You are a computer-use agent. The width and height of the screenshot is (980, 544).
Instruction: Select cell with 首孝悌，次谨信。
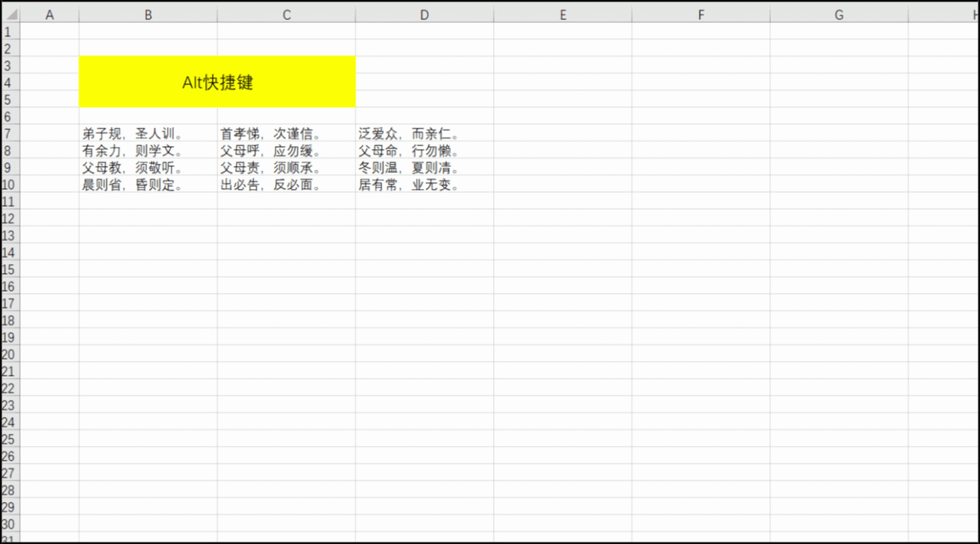click(x=270, y=134)
